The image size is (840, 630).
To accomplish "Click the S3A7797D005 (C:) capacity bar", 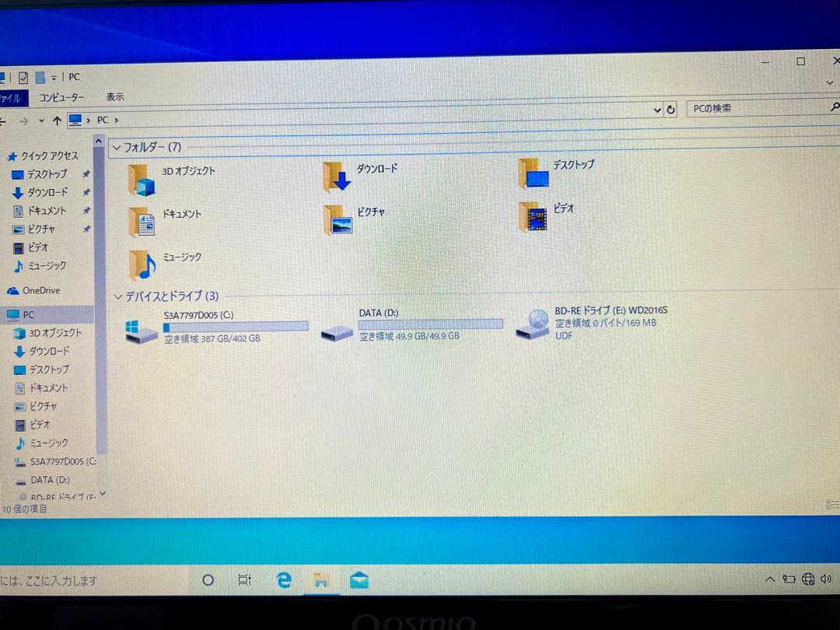I will (235, 326).
